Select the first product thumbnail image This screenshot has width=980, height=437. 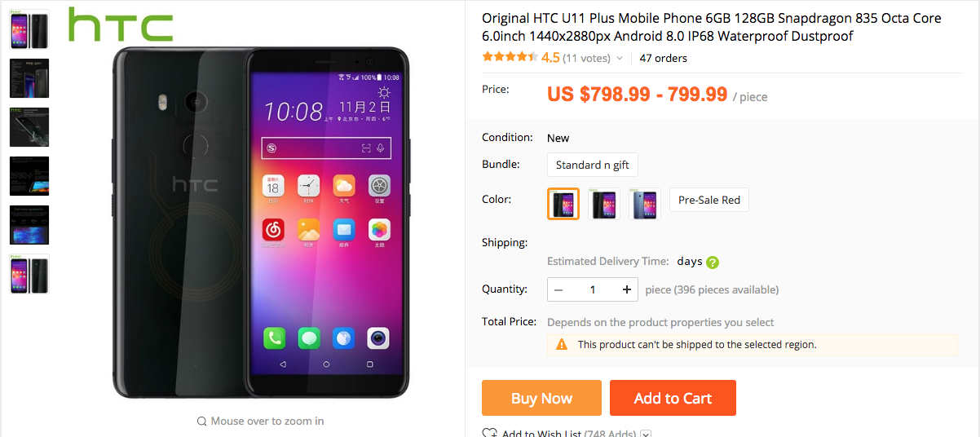29,29
